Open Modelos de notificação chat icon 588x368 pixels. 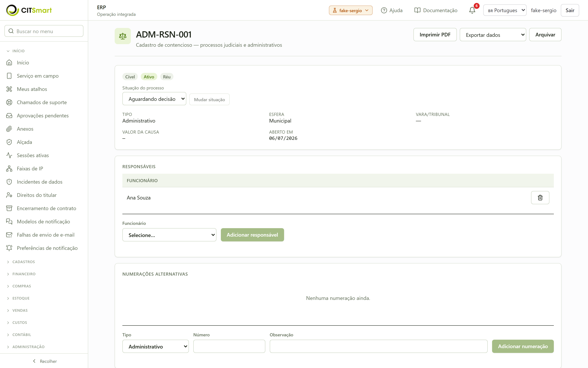click(9, 222)
